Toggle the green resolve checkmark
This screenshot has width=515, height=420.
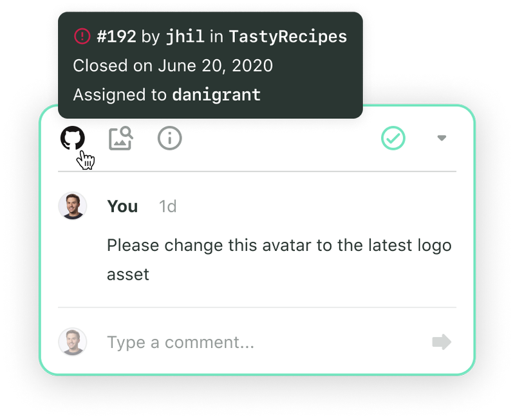click(393, 138)
